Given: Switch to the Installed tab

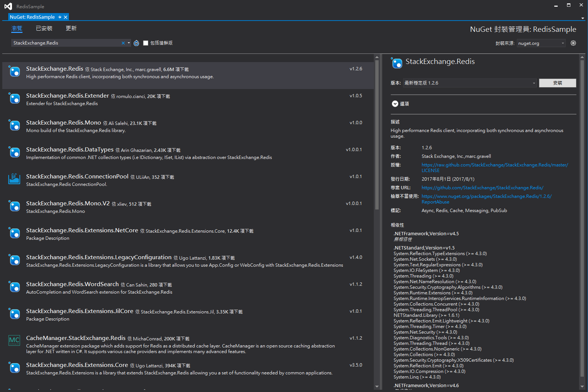Looking at the screenshot, I should coord(44,28).
